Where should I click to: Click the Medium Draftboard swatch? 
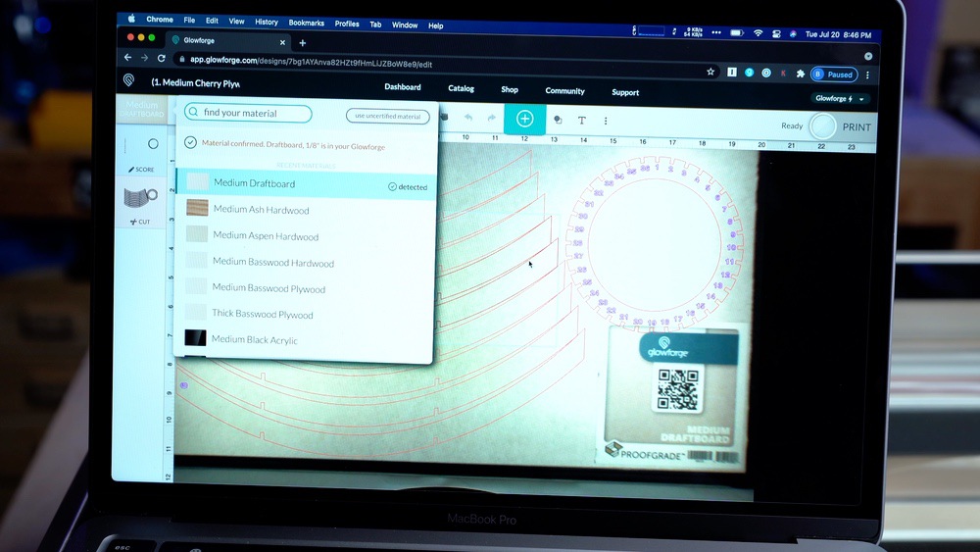click(198, 182)
